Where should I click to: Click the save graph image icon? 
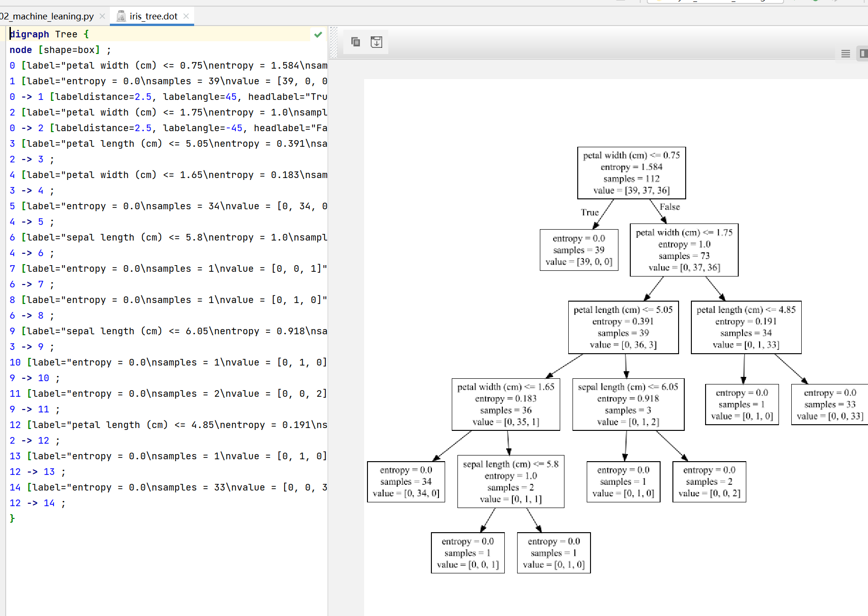(x=376, y=42)
